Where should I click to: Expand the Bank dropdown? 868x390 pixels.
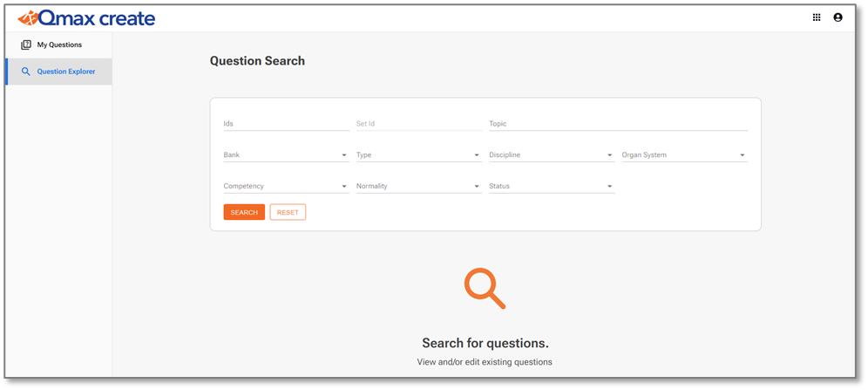pyautogui.click(x=286, y=155)
